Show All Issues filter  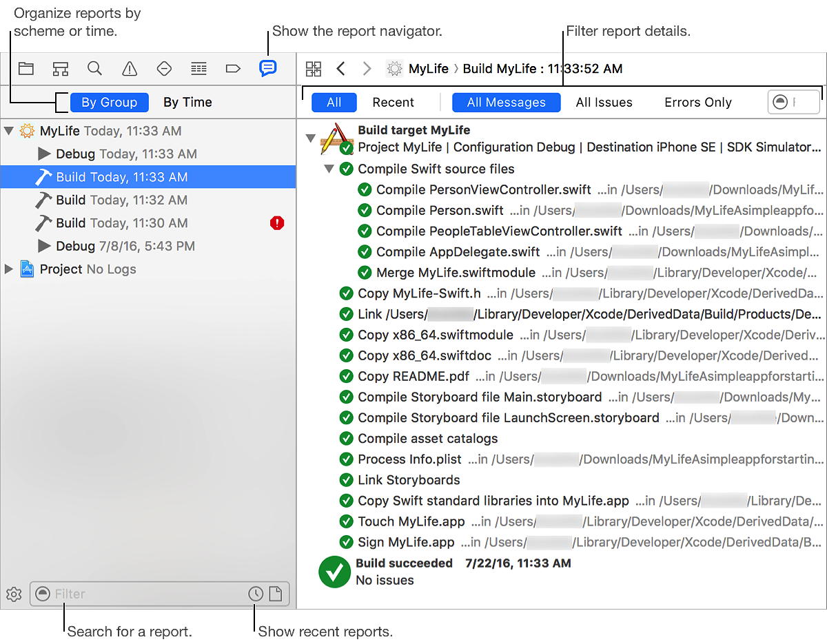pyautogui.click(x=604, y=102)
